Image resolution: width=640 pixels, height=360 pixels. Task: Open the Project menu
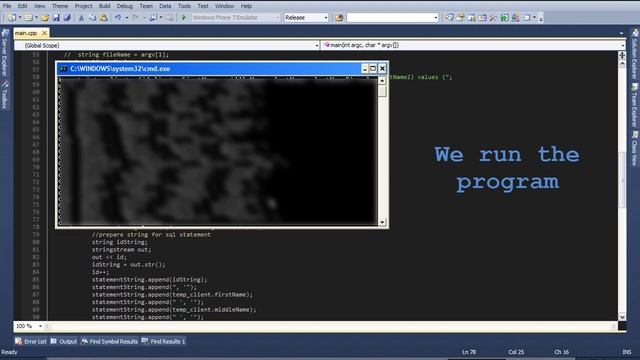point(83,6)
